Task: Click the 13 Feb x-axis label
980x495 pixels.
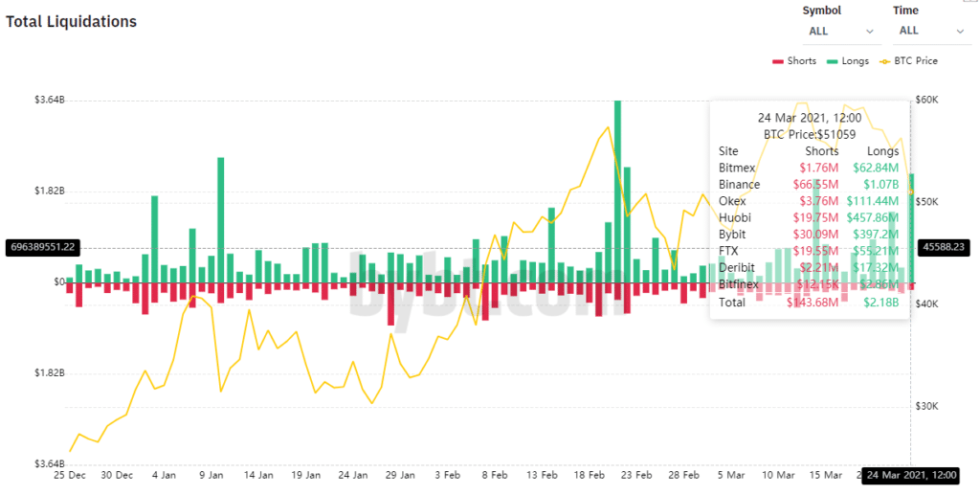Action: [x=542, y=475]
